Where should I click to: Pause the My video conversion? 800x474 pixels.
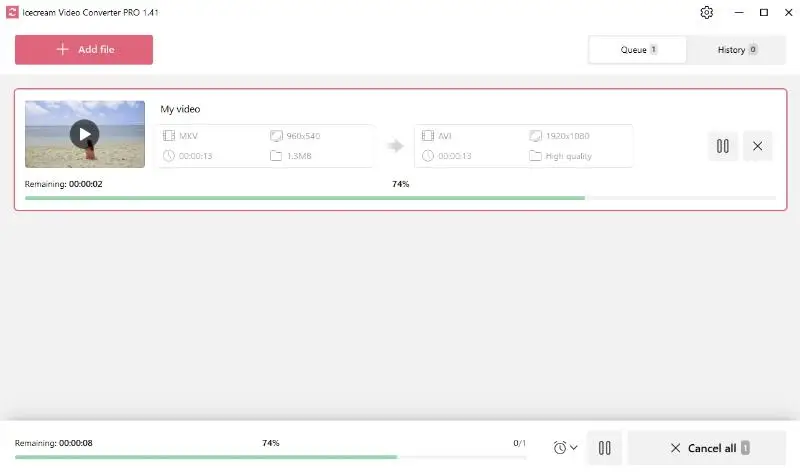click(x=722, y=146)
